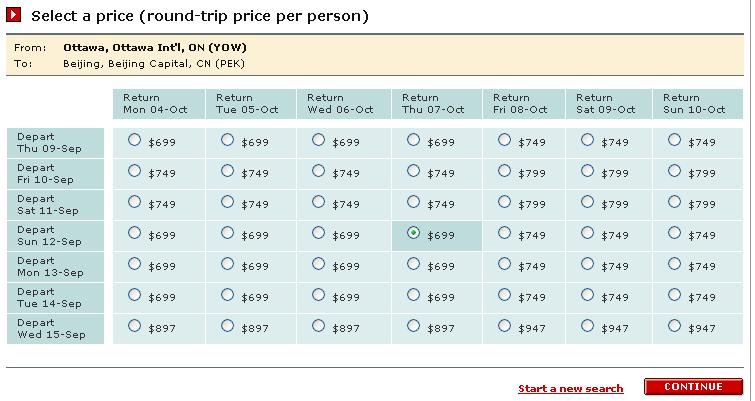
Task: Select $699 fare departing Thu 09-Sep returning Mon 04-Oct
Action: [x=134, y=140]
